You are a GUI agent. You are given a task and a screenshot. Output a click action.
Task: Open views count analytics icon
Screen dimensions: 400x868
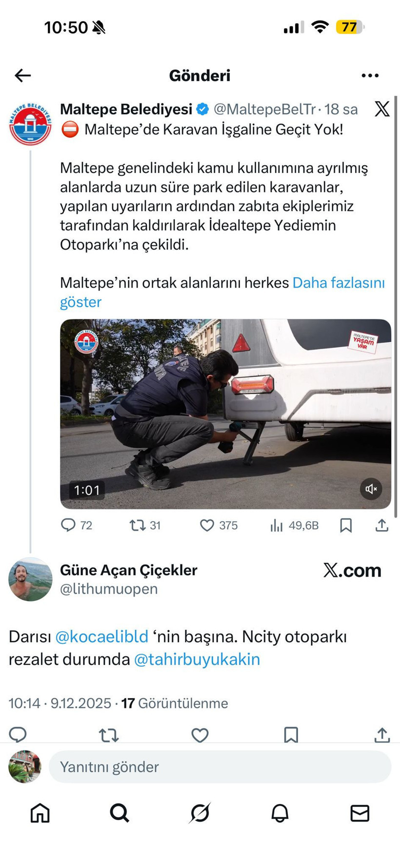277,526
